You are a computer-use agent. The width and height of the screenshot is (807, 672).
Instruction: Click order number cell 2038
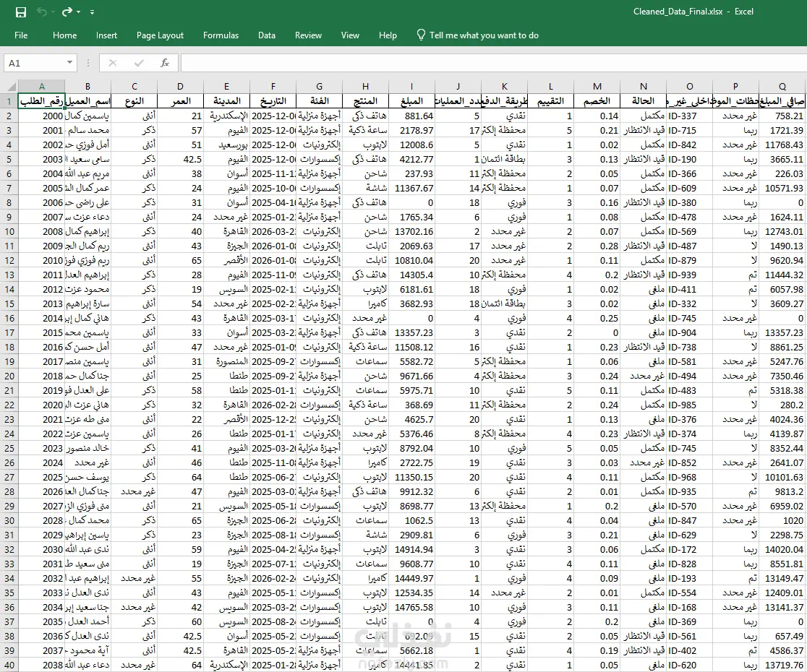tap(42, 665)
